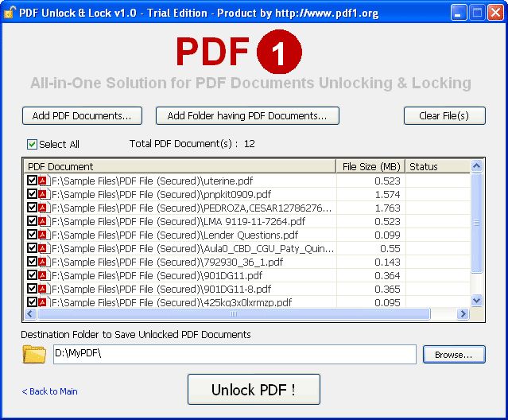The height and width of the screenshot is (420, 508).
Task: Click the vertical scrollbar down arrow
Action: (x=476, y=301)
